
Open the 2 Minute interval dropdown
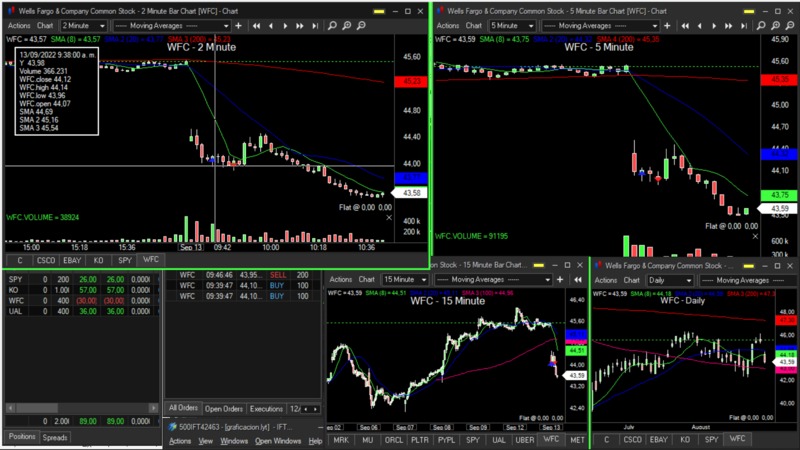click(x=85, y=25)
